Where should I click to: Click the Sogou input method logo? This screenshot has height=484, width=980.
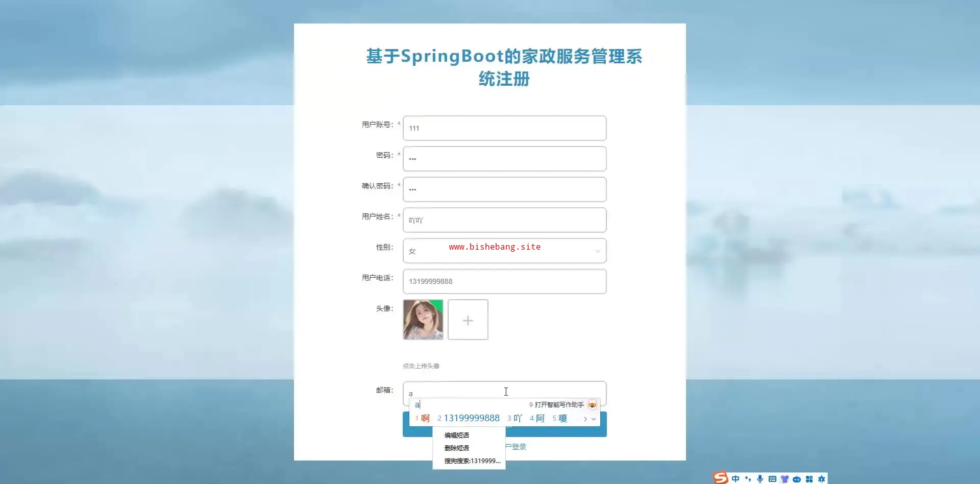coord(721,478)
